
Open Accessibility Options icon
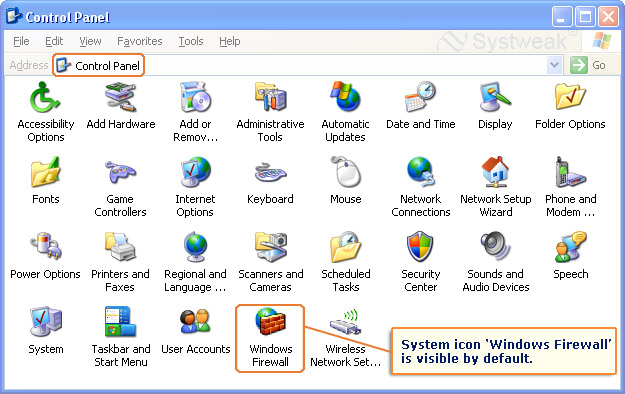pos(45,98)
